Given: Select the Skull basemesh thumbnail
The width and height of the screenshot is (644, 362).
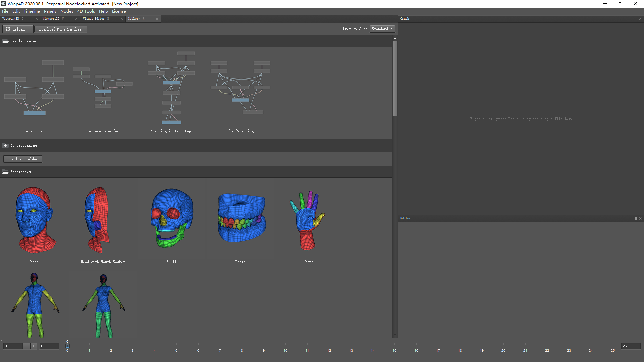Looking at the screenshot, I should (x=171, y=220).
